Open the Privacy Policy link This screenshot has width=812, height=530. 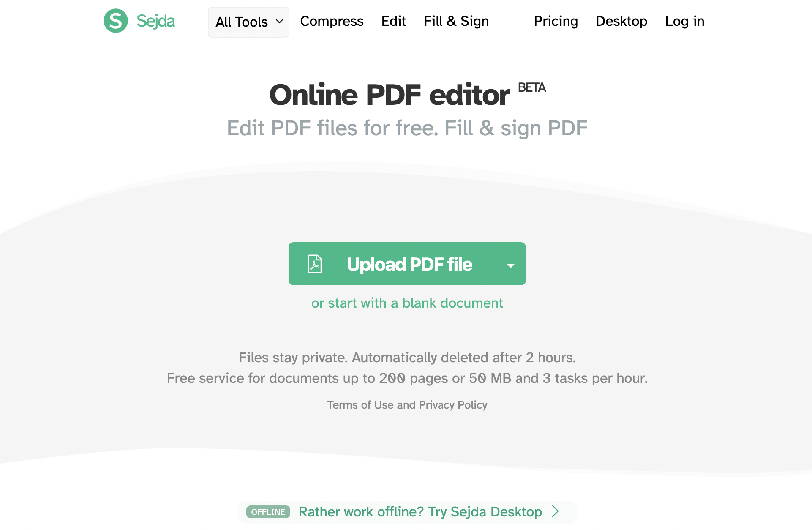453,405
